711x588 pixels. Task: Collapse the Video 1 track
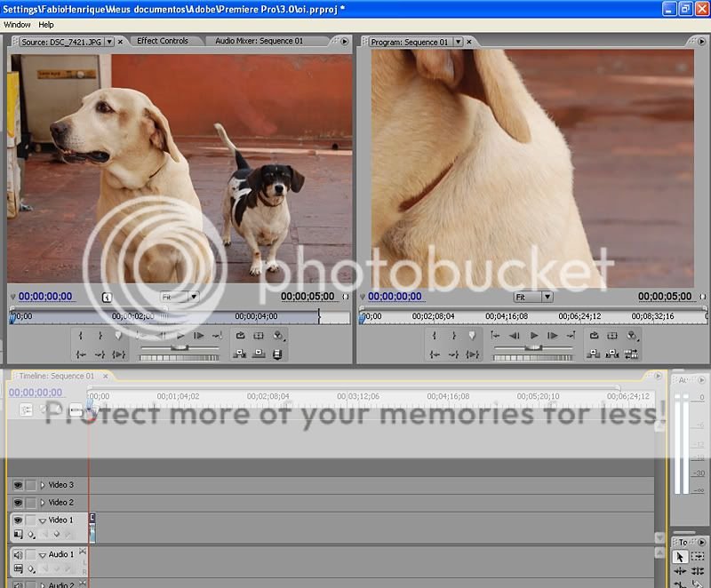[x=42, y=520]
